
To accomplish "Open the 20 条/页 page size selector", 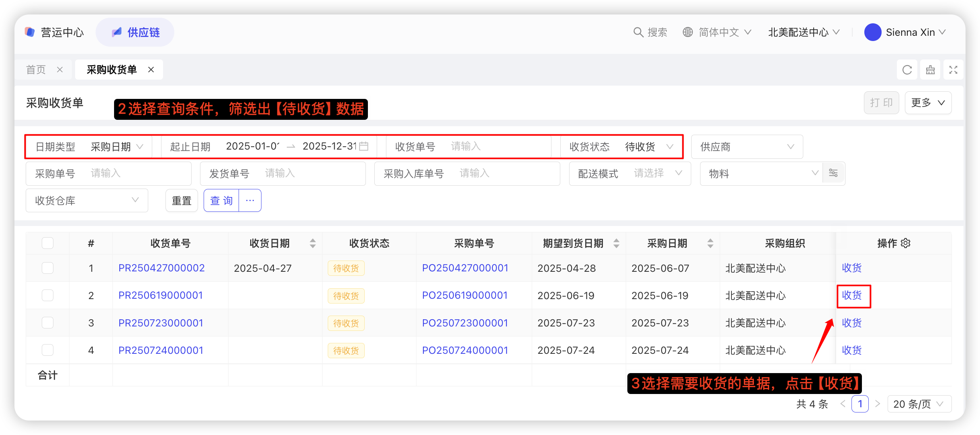I will tap(919, 404).
